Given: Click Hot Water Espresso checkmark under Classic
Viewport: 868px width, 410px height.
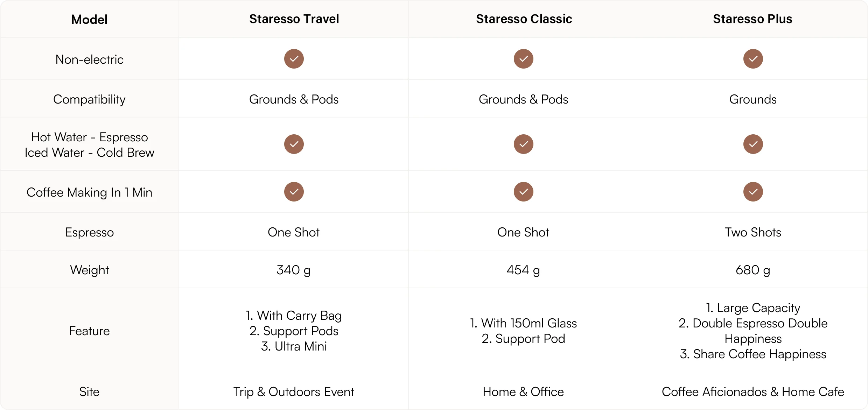Looking at the screenshot, I should coord(523,144).
